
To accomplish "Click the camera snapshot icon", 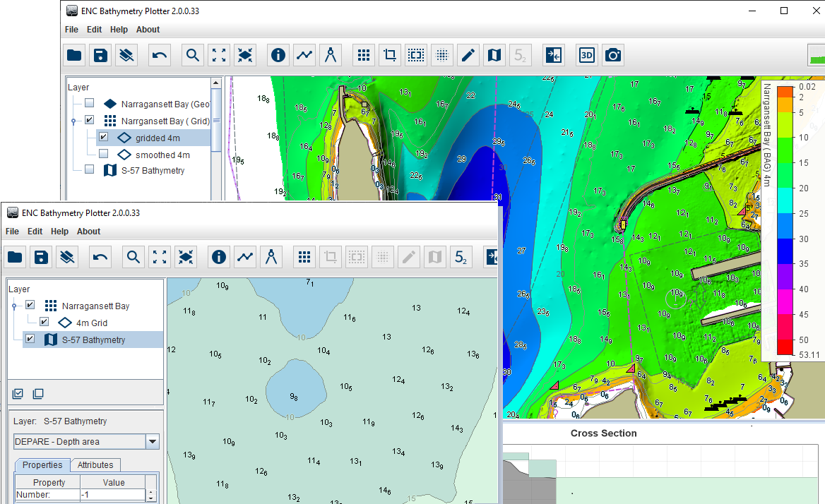I will tap(612, 55).
